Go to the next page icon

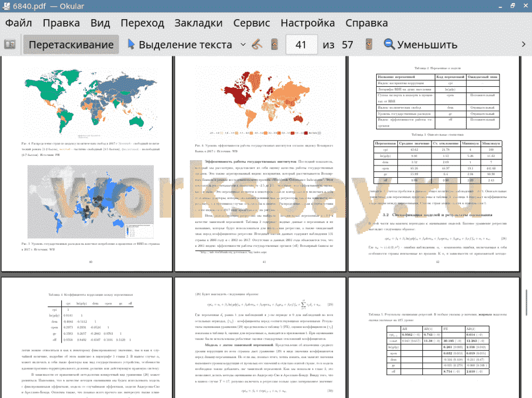point(369,45)
